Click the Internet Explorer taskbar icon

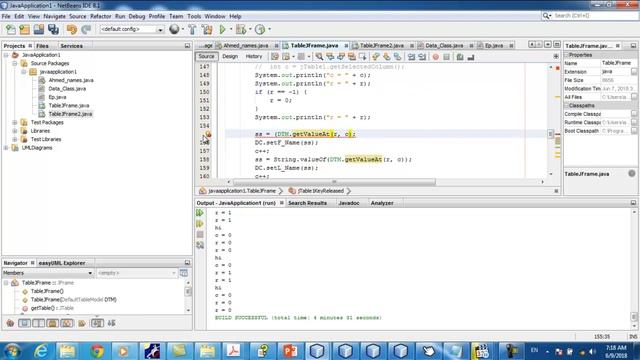click(x=41, y=351)
